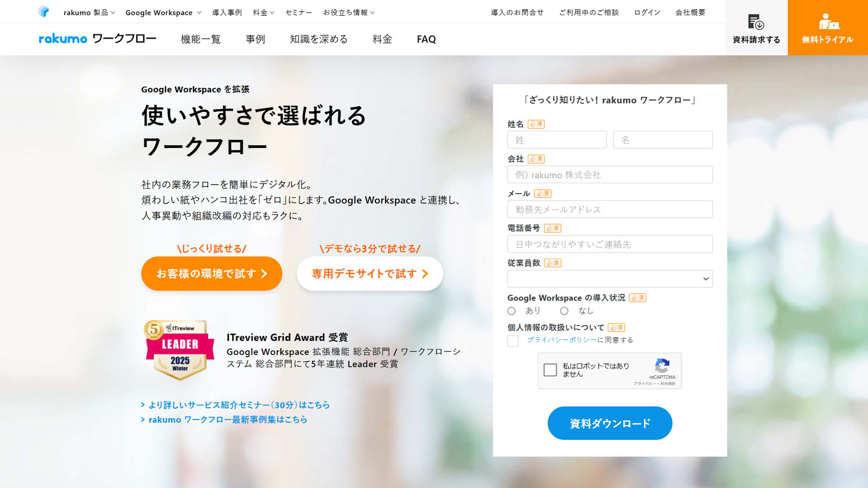Click the Google Workspace を拡張 text
868x488 pixels.
195,89
